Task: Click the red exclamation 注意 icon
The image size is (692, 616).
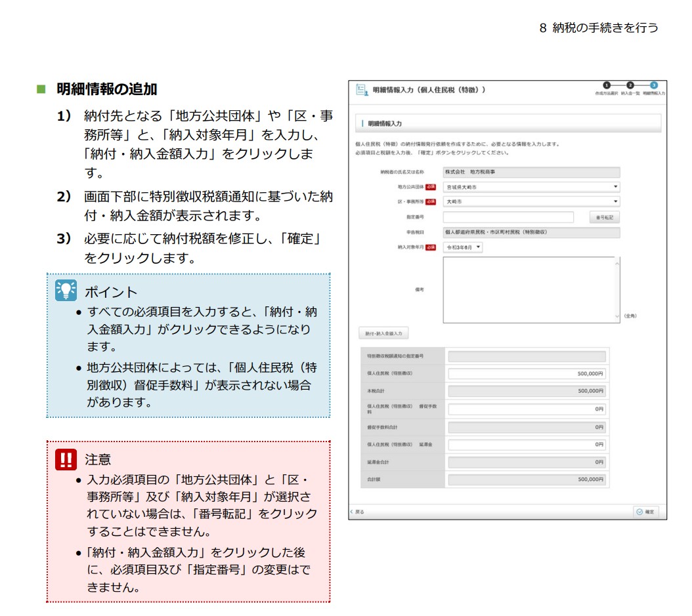Action: [x=66, y=458]
